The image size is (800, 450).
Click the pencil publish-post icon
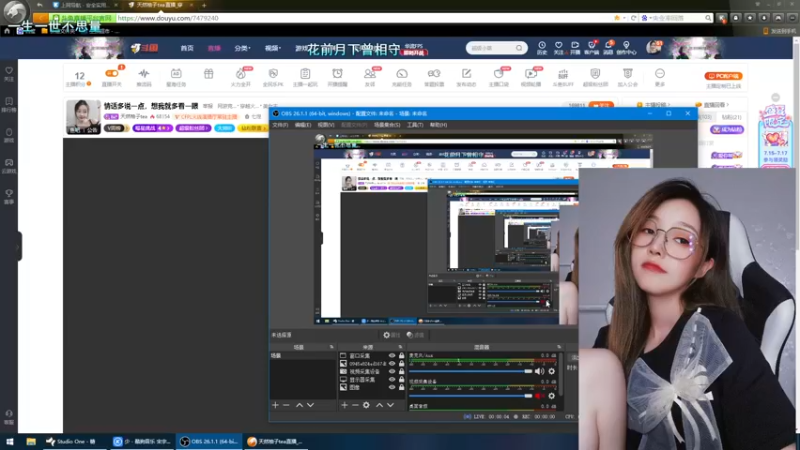466,74
